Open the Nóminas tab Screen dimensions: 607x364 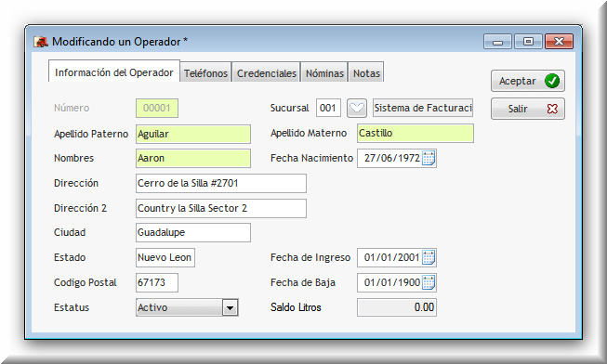pos(324,72)
